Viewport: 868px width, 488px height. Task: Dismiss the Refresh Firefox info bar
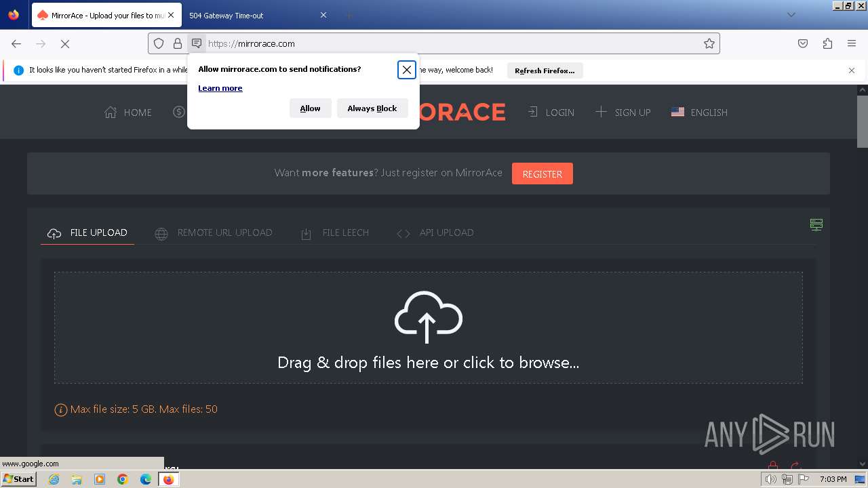[x=852, y=70]
